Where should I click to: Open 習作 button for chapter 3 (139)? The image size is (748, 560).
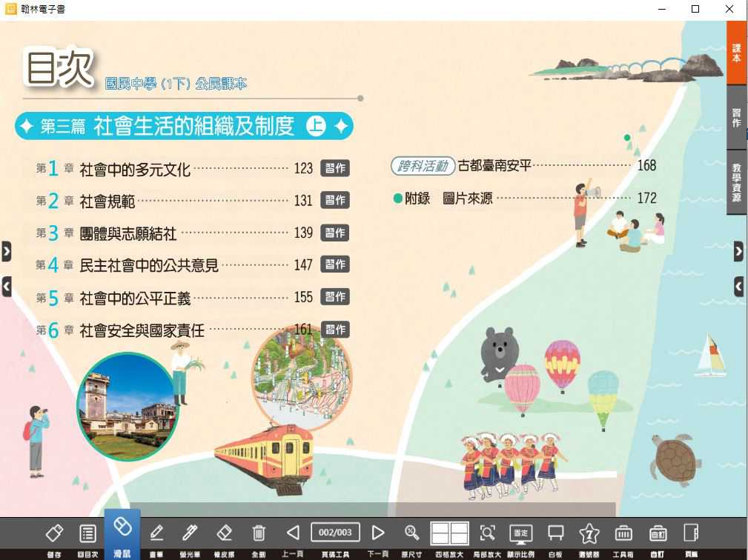(x=335, y=233)
